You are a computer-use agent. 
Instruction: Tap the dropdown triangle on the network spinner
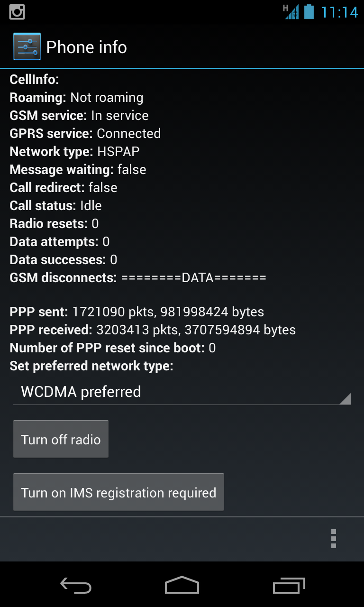[x=345, y=398]
